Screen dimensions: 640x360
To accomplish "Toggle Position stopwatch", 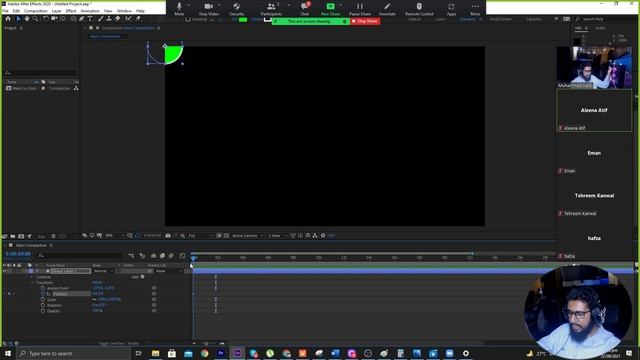I will 43,294.
